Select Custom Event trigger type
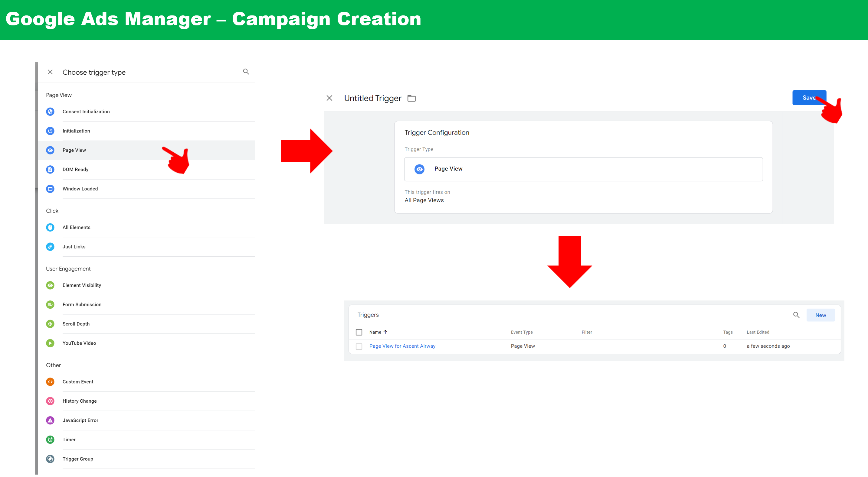The width and height of the screenshot is (868, 477). point(78,382)
